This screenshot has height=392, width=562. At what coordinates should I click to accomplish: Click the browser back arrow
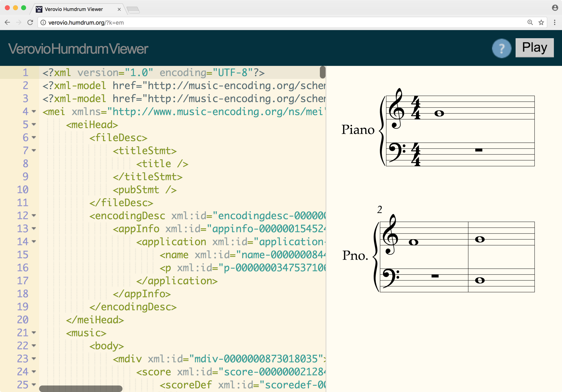(7, 23)
